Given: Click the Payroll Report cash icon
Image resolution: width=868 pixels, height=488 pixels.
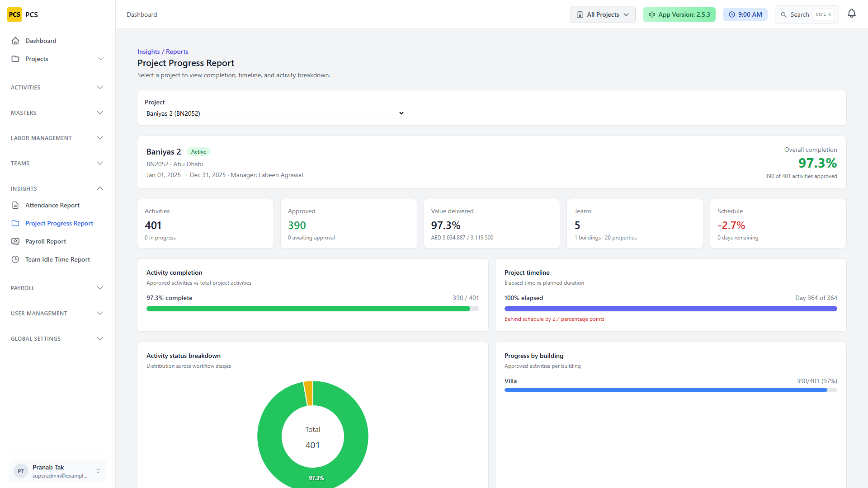Looking at the screenshot, I should point(15,241).
